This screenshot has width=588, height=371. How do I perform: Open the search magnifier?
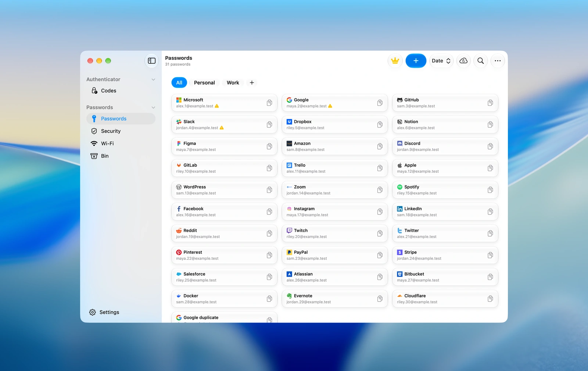(480, 61)
